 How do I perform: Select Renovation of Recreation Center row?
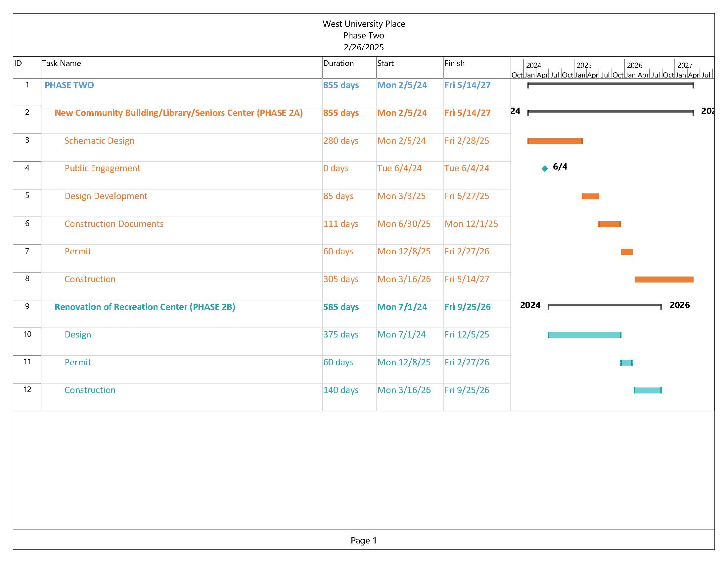pyautogui.click(x=145, y=307)
